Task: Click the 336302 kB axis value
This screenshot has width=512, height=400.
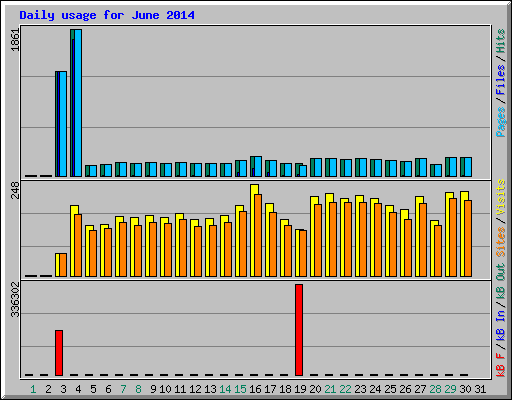Action: pyautogui.click(x=15, y=300)
